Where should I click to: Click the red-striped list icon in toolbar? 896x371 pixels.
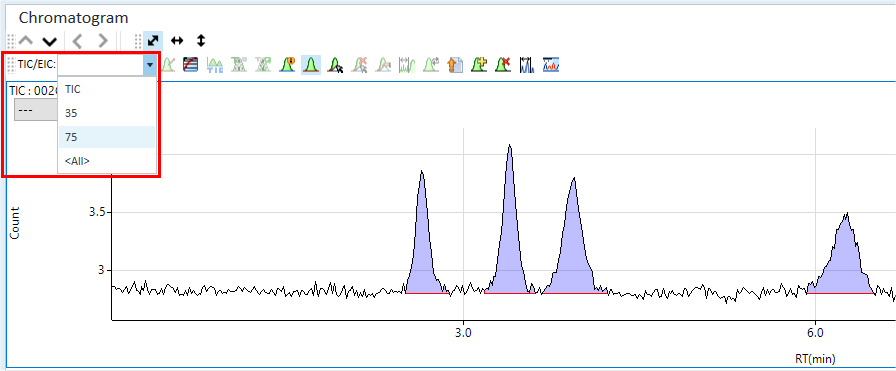[x=190, y=65]
